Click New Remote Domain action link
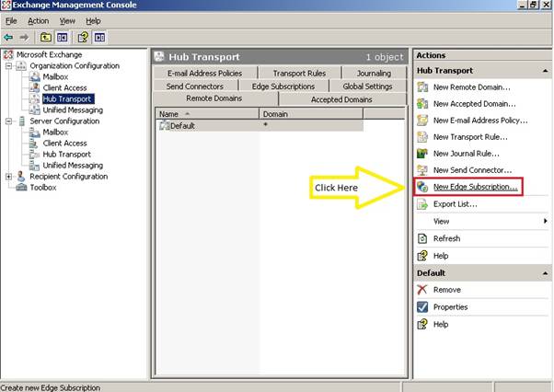The width and height of the screenshot is (554, 392). point(472,86)
